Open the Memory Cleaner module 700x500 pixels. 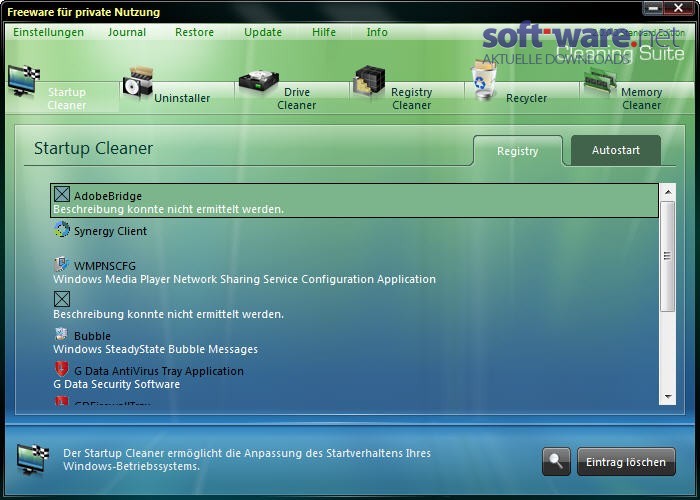642,99
